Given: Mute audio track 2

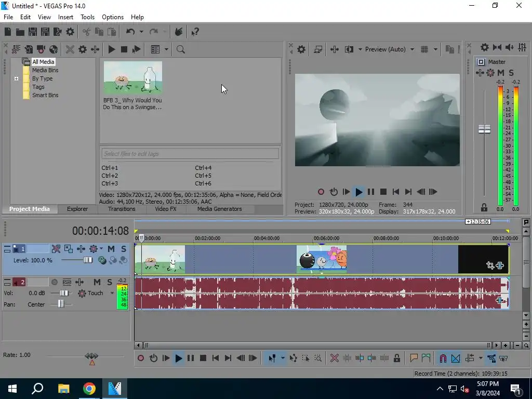Looking at the screenshot, I should [x=97, y=282].
